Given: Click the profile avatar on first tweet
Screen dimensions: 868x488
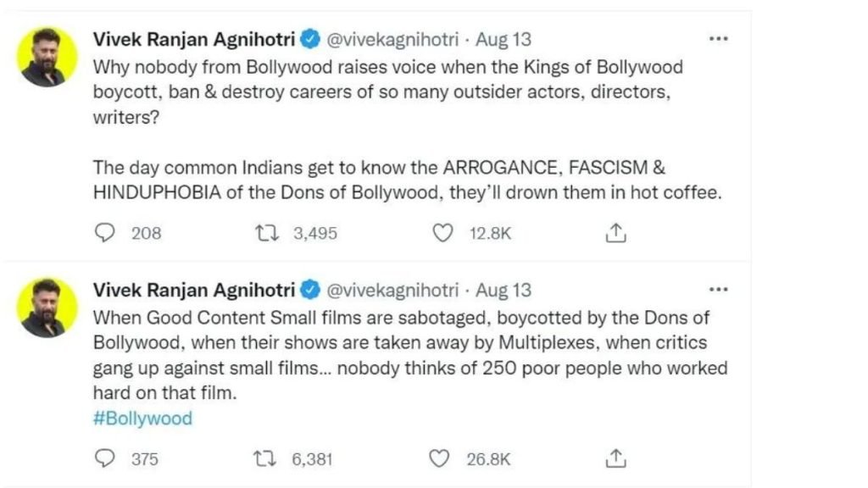Looking at the screenshot, I should [43, 57].
